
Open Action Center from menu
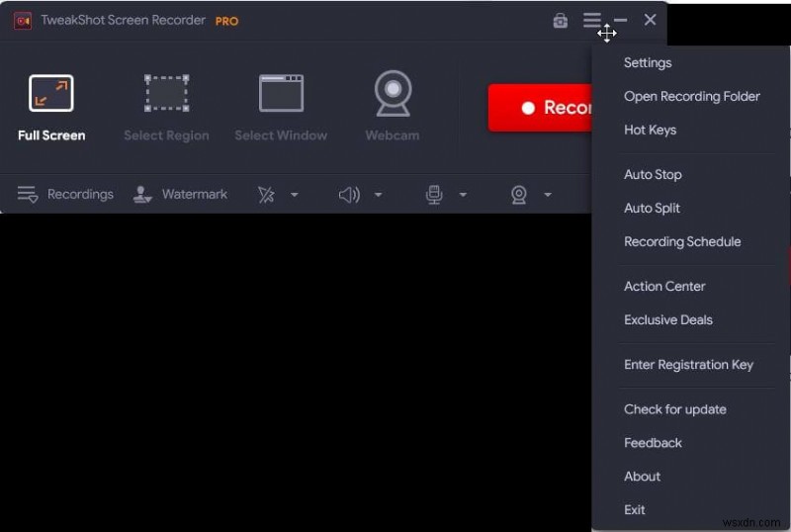pos(664,286)
